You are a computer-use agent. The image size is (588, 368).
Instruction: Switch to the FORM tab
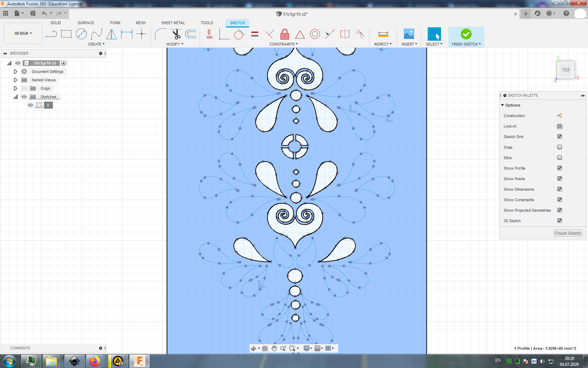115,23
